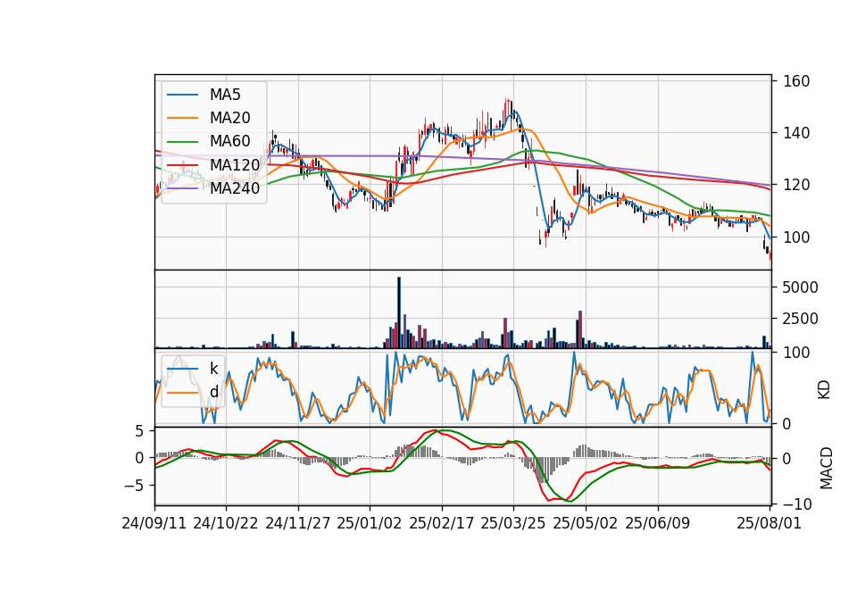Click the orange MA20 legend line
This screenshot has width=857, height=616.
point(182,118)
